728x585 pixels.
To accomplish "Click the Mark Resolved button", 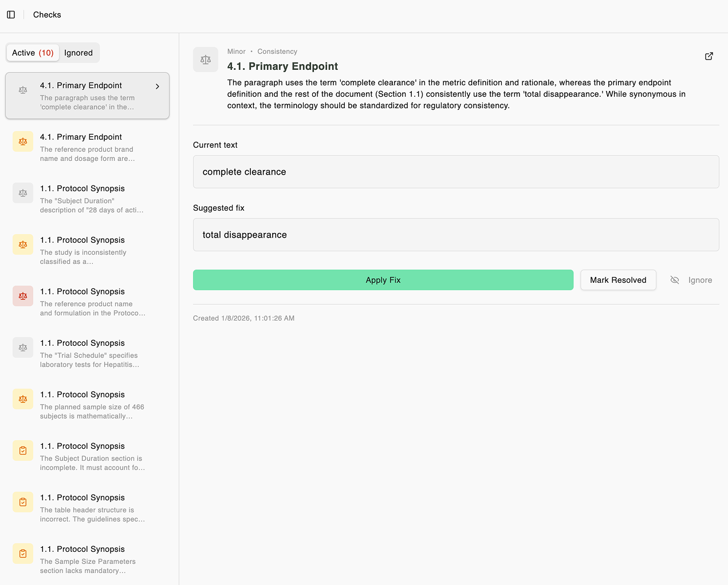I will tap(618, 280).
